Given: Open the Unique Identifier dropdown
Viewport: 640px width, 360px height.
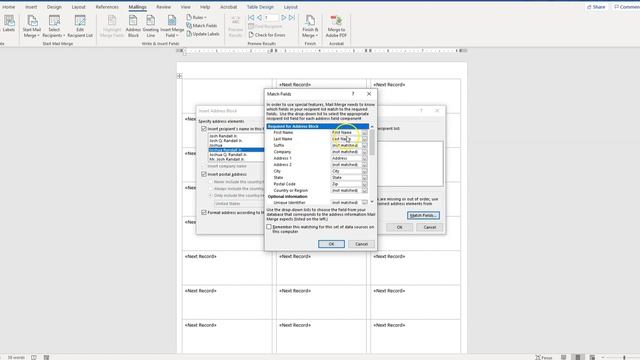Looking at the screenshot, I should pos(364,202).
